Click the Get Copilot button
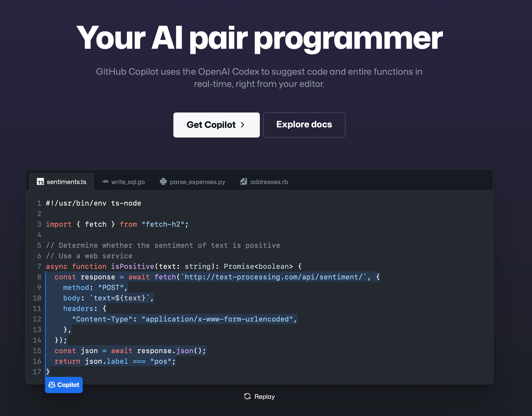Screen dimensions: 532x416 point(217,125)
